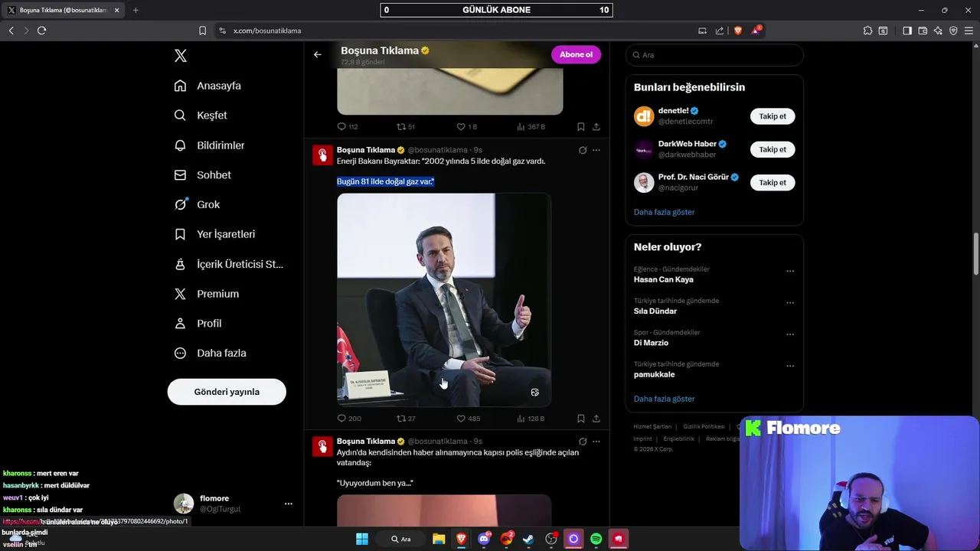Expand Daha fazla sidebar menu
Image resolution: width=980 pixels, height=551 pixels.
coord(210,354)
